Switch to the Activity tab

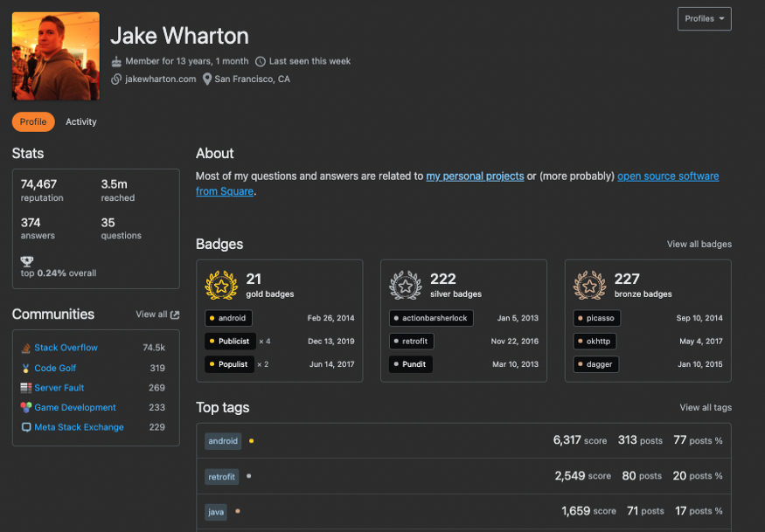(x=81, y=122)
